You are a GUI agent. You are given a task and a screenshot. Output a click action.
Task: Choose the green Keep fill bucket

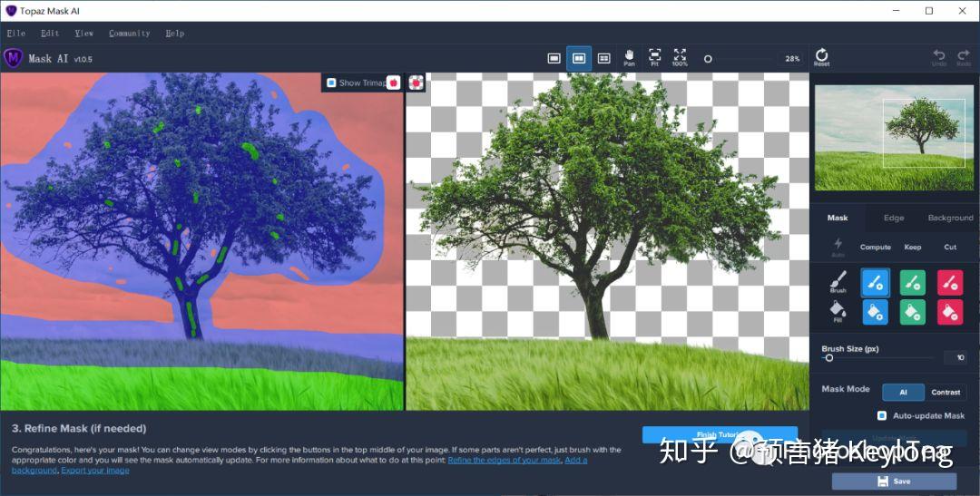pyautogui.click(x=913, y=312)
